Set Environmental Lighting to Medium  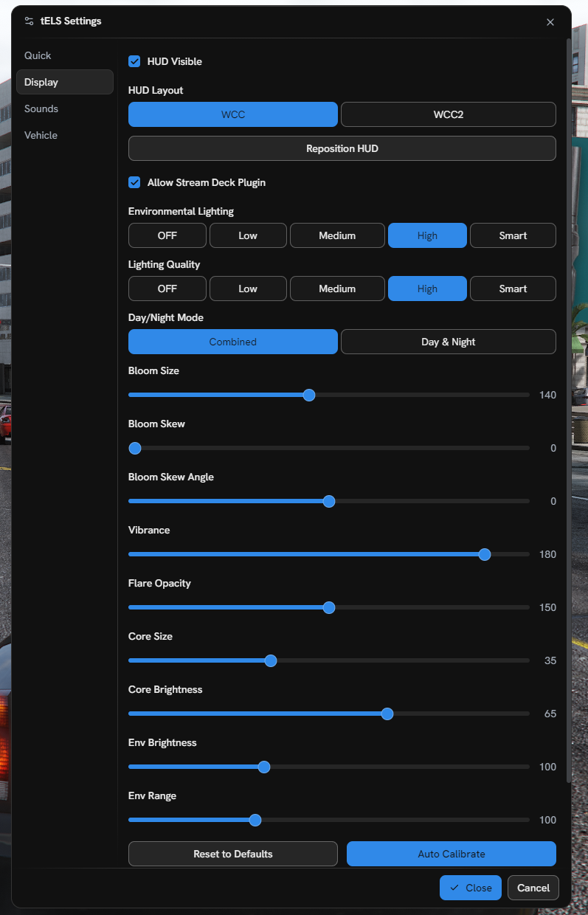tap(337, 235)
